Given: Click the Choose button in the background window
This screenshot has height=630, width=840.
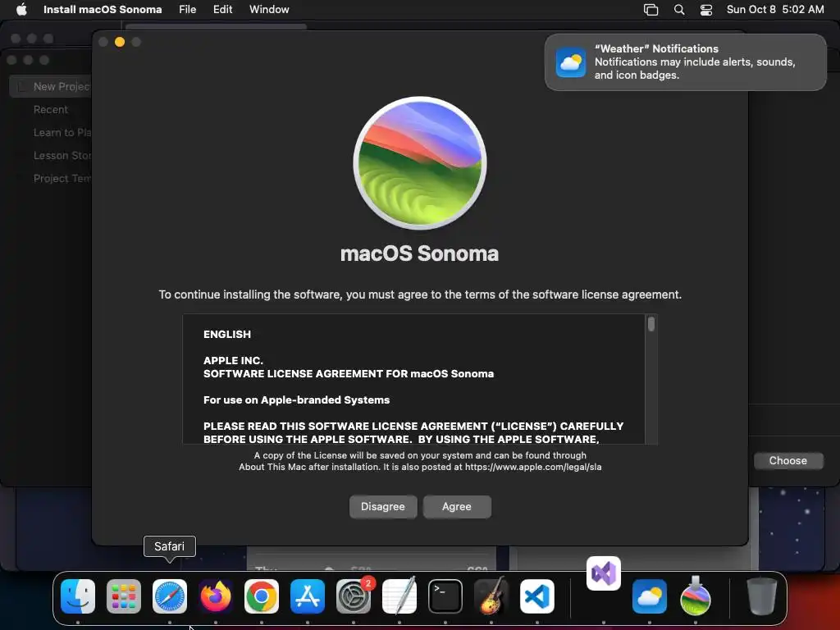Looking at the screenshot, I should (x=788, y=461).
